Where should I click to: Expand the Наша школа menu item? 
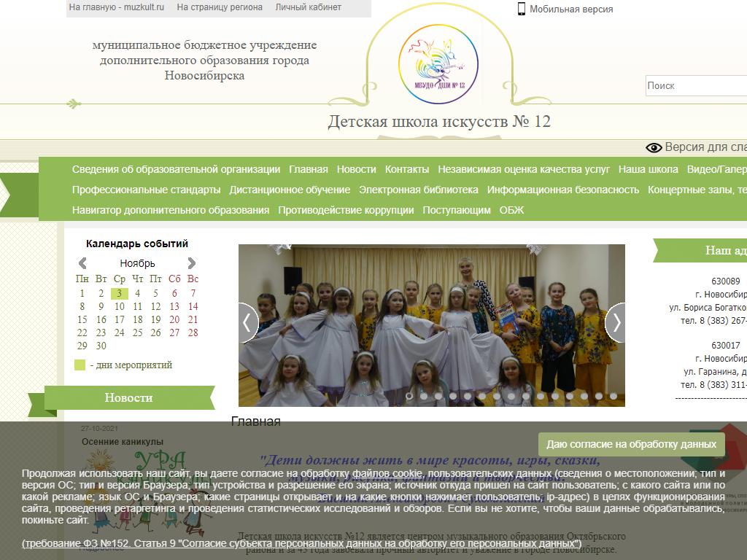[648, 169]
